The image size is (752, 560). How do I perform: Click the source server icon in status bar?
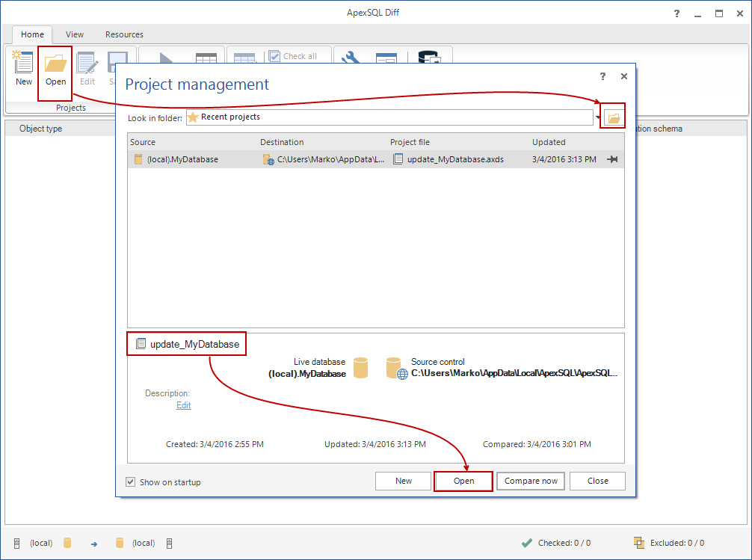pos(16,544)
